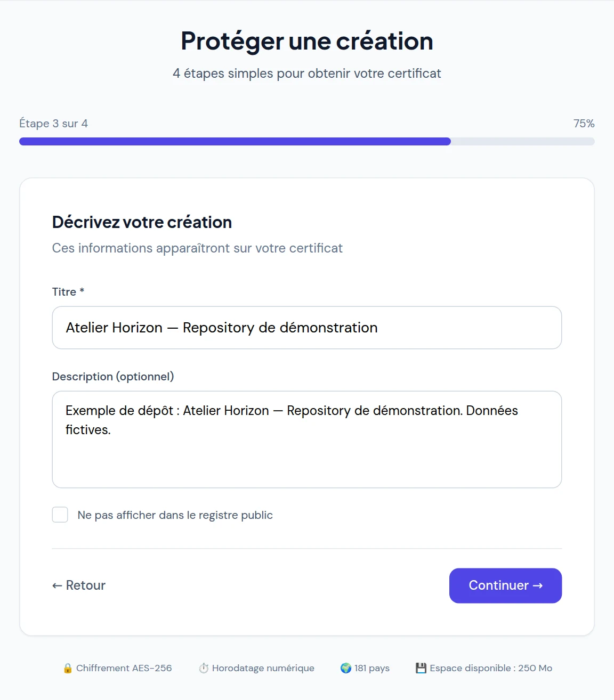This screenshot has width=614, height=700.
Task: Click into the Titre input field
Action: pos(307,328)
